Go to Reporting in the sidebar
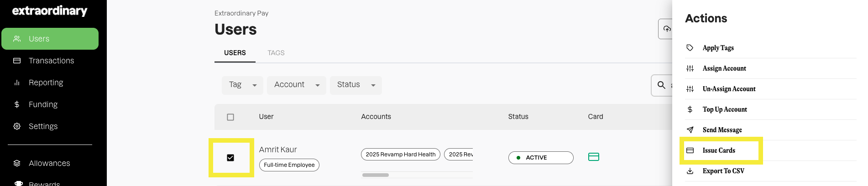The image size is (868, 186). [x=46, y=83]
